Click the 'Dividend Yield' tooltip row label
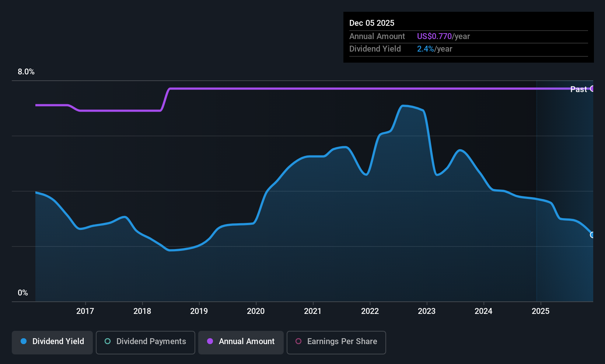Image resolution: width=605 pixels, height=364 pixels. (375, 49)
